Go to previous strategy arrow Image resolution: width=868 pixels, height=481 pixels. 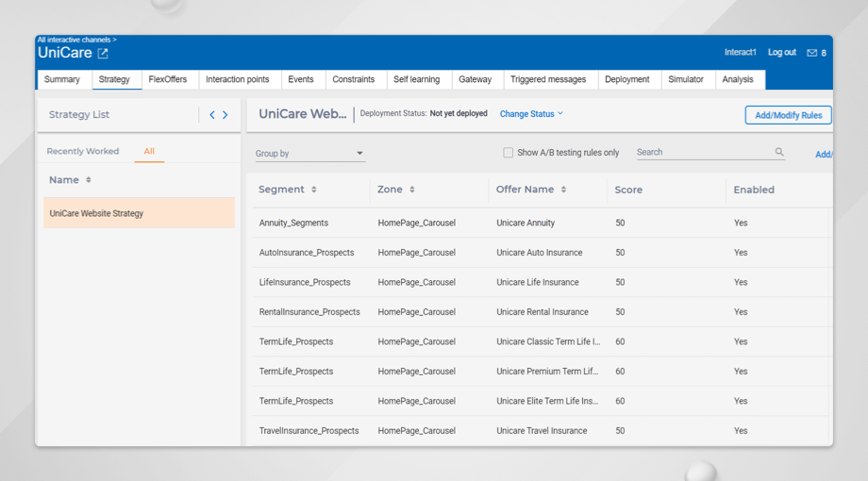tap(212, 114)
